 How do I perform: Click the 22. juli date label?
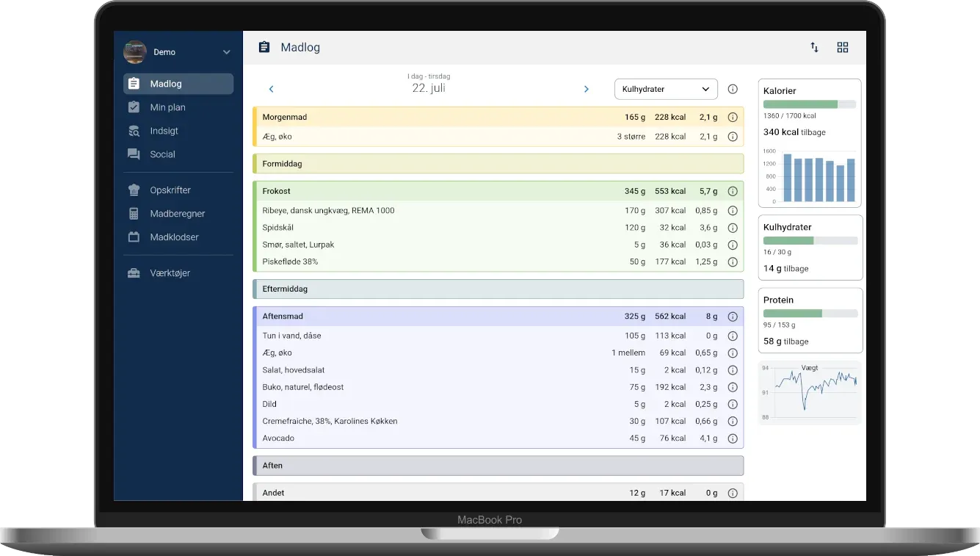(429, 88)
